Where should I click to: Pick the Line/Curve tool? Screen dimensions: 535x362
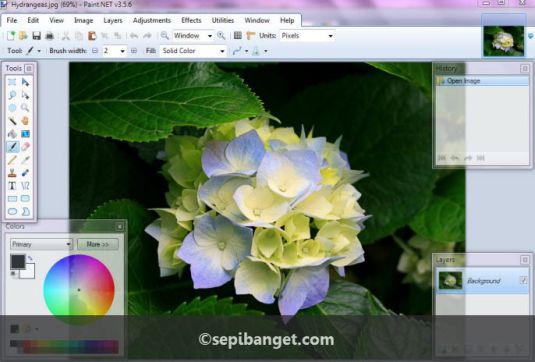point(25,186)
